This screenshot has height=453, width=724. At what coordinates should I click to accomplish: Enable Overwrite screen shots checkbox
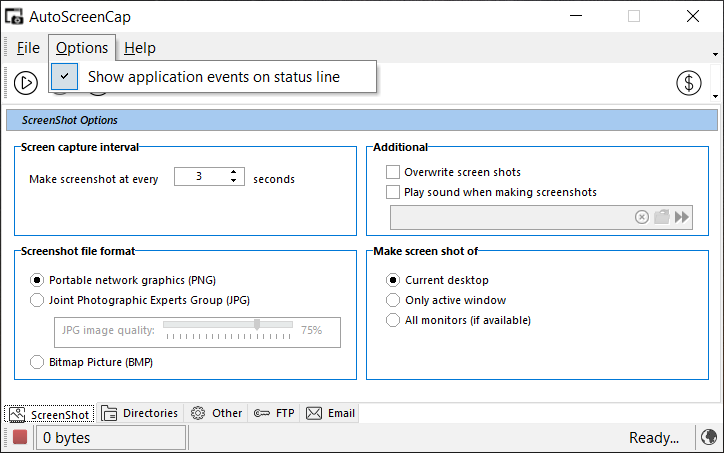tap(393, 172)
